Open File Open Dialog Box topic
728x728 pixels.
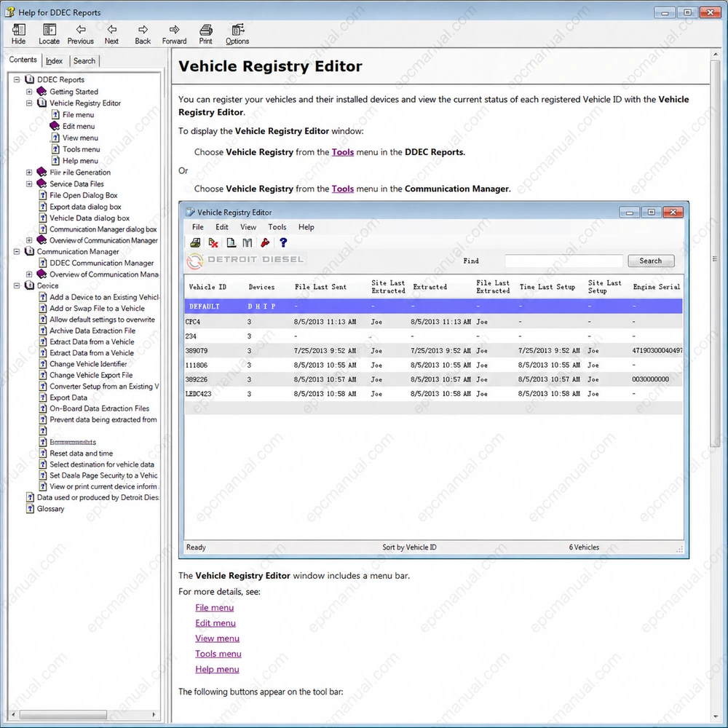[x=84, y=195]
